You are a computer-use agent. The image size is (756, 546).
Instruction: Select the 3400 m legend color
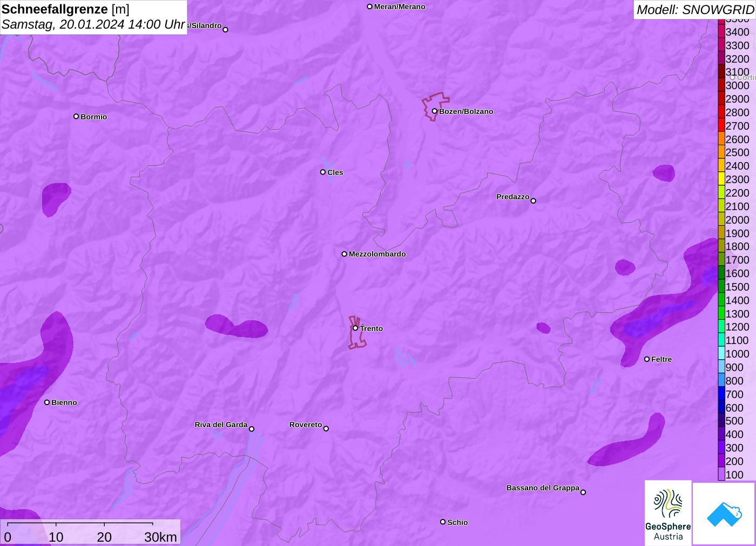[x=721, y=31]
